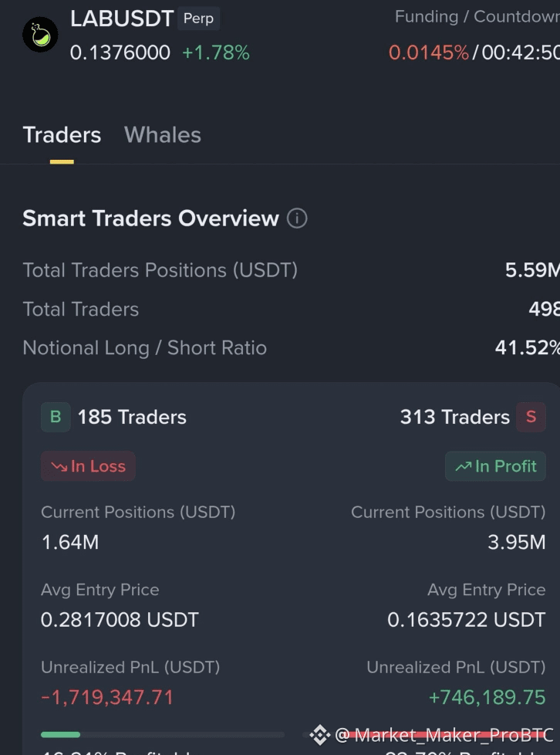Select the Traders tab
The height and width of the screenshot is (755, 560).
pyautogui.click(x=62, y=135)
